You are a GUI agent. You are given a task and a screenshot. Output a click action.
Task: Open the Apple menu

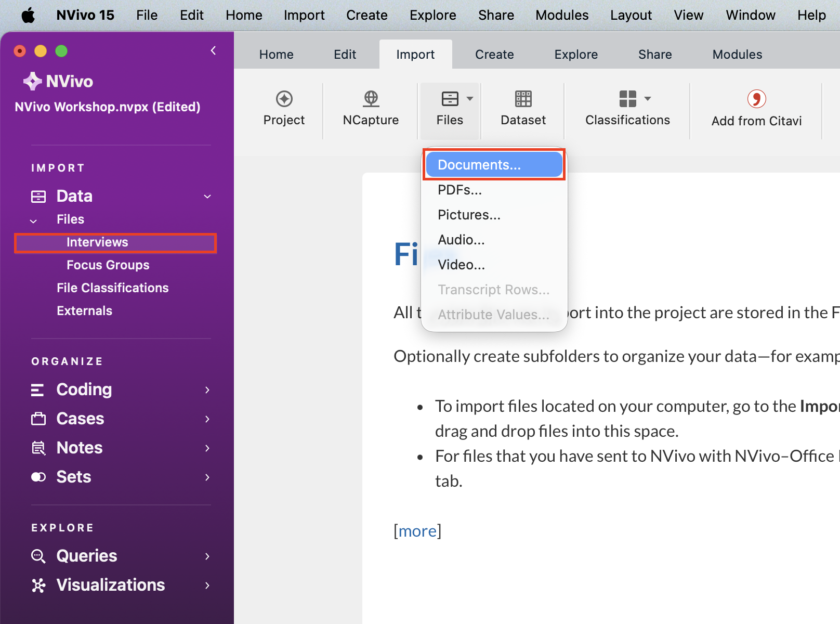pos(28,15)
